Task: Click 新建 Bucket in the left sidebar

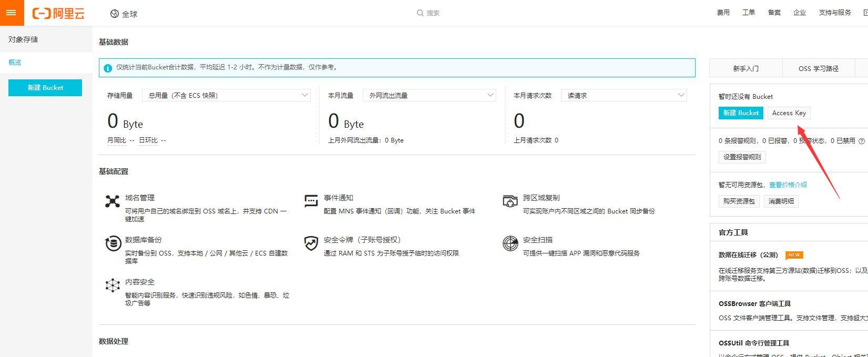Action: pos(45,88)
